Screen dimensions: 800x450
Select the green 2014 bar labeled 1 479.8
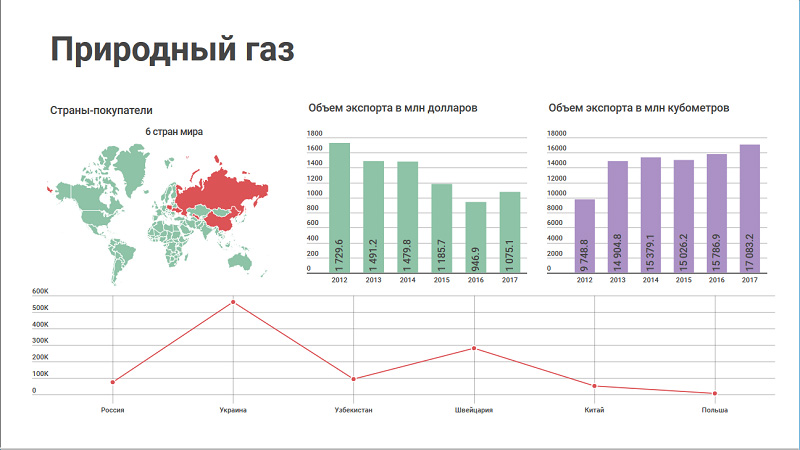[x=407, y=218]
